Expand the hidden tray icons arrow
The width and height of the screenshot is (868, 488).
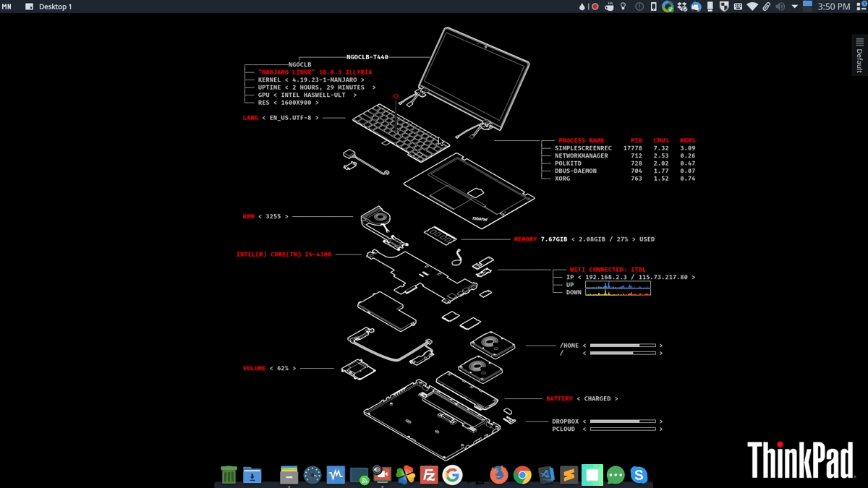pos(795,7)
